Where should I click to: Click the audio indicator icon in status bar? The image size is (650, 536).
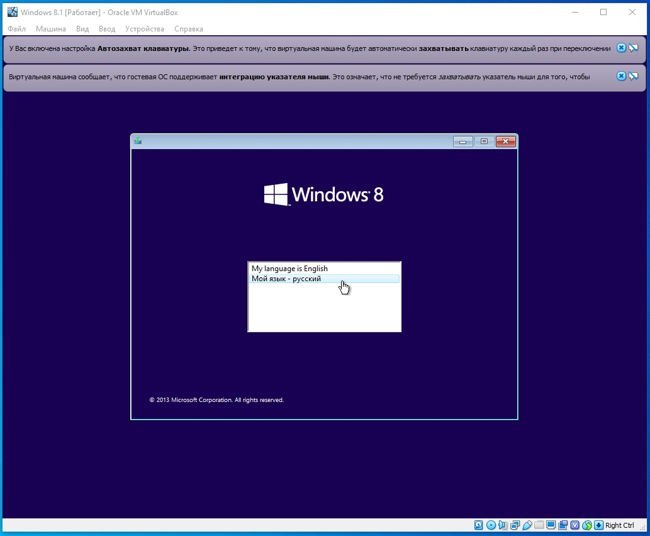(502, 525)
